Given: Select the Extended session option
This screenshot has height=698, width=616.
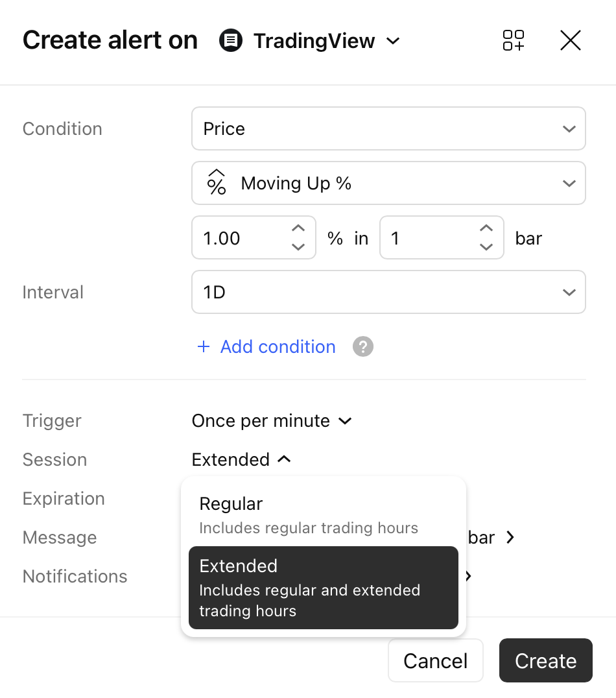Looking at the screenshot, I should pos(324,588).
